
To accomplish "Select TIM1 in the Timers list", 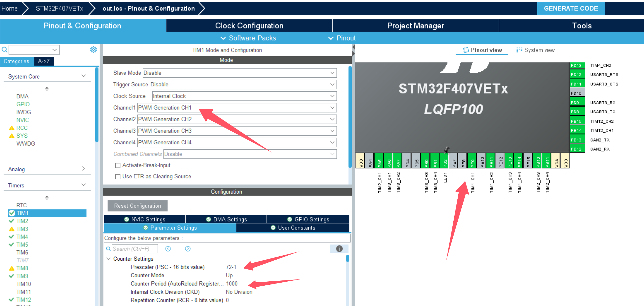I will tap(47, 213).
